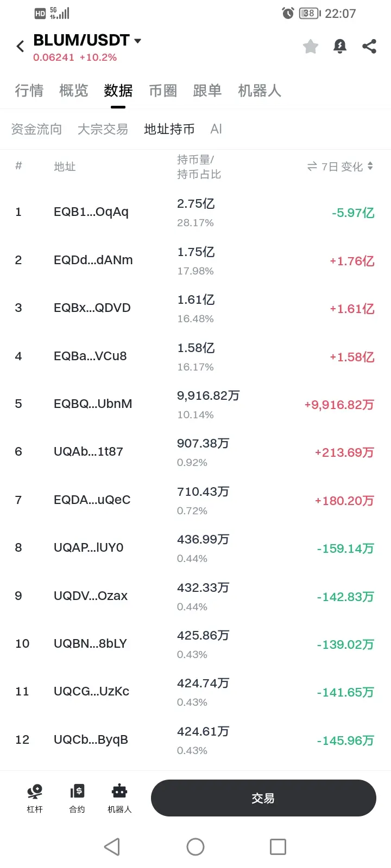Open address UQAb...1t87 row
391x868 pixels.
tap(195, 452)
